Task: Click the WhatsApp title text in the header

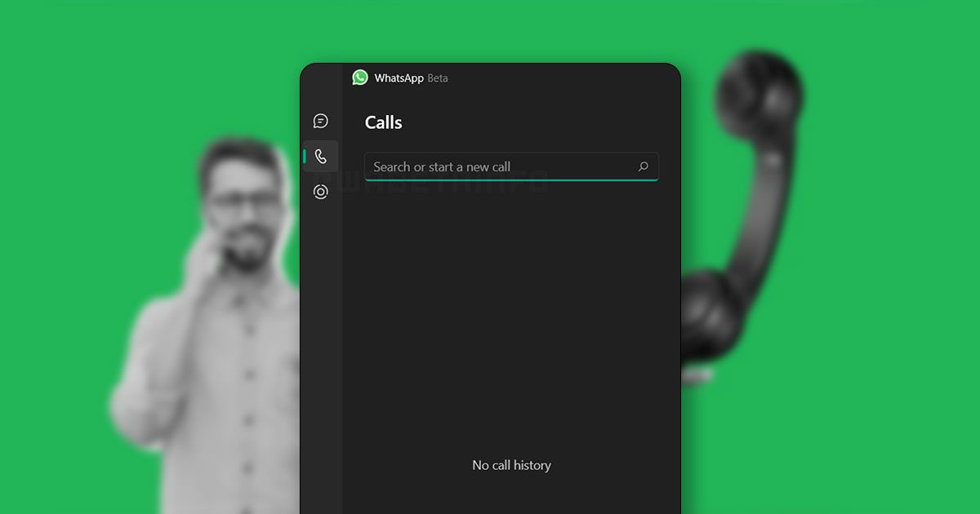Action: point(399,78)
